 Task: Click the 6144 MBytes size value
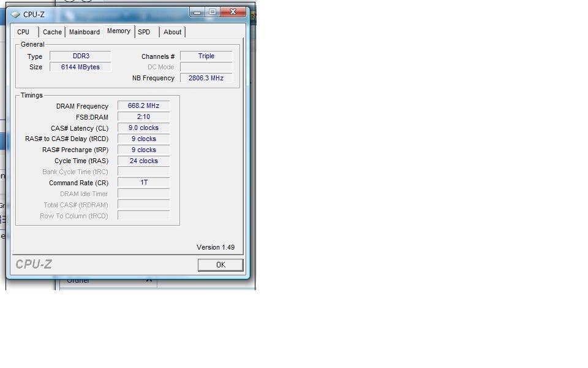81,67
